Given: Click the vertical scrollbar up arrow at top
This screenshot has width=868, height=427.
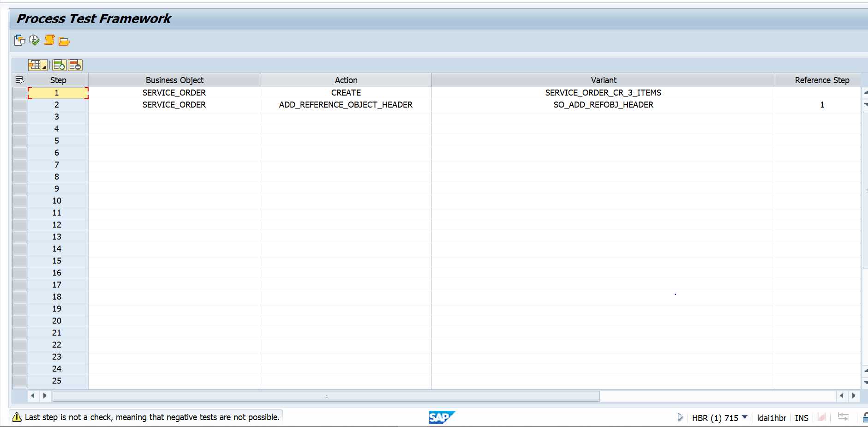Looking at the screenshot, I should [x=865, y=92].
